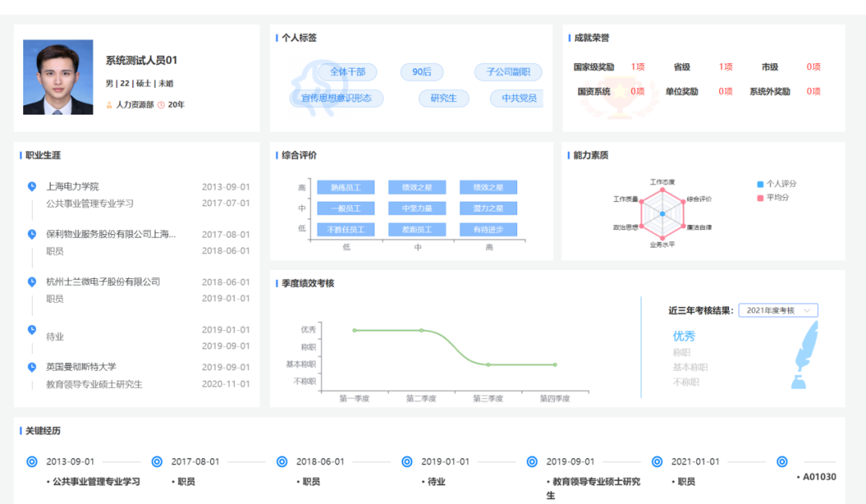Click the clock icon next to 20年
Viewport: 866px width, 504px height.
[160, 104]
